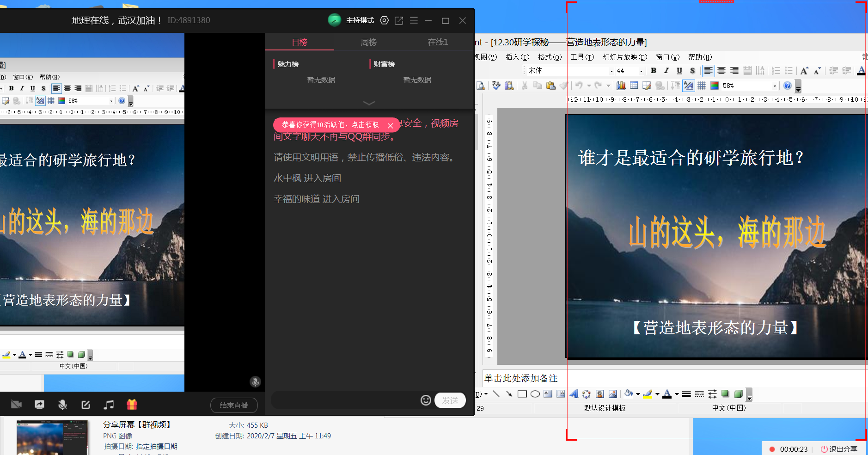This screenshot has height=455, width=868.
Task: Switch to the 在线1 tab
Action: pos(438,42)
